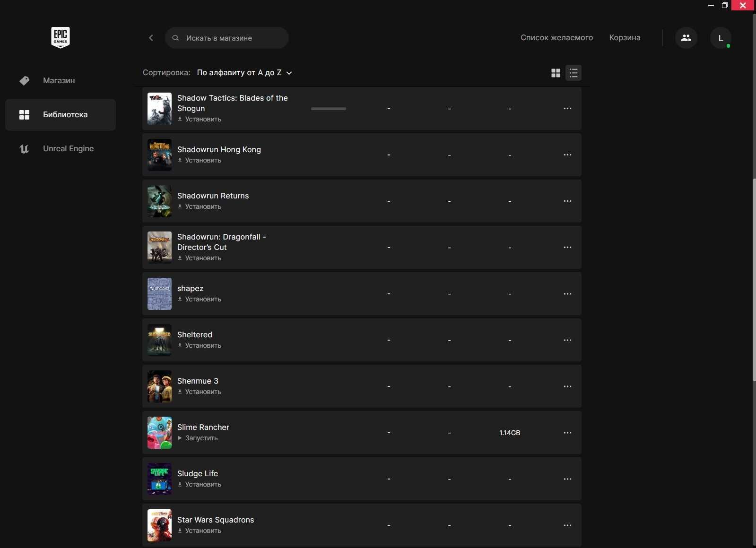Screen dimensions: 756x548
Task: Expand the sorting dropdown По алфавиту
Action: pyautogui.click(x=244, y=73)
